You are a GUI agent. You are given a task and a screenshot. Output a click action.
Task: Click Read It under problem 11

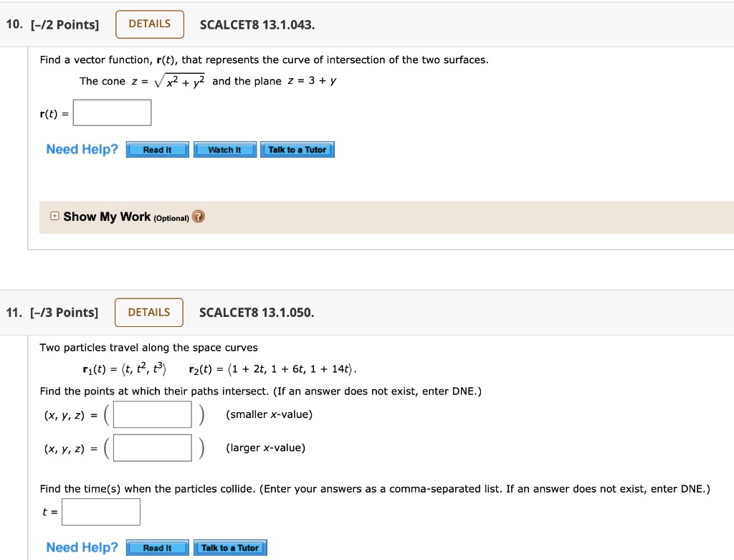[x=157, y=547]
